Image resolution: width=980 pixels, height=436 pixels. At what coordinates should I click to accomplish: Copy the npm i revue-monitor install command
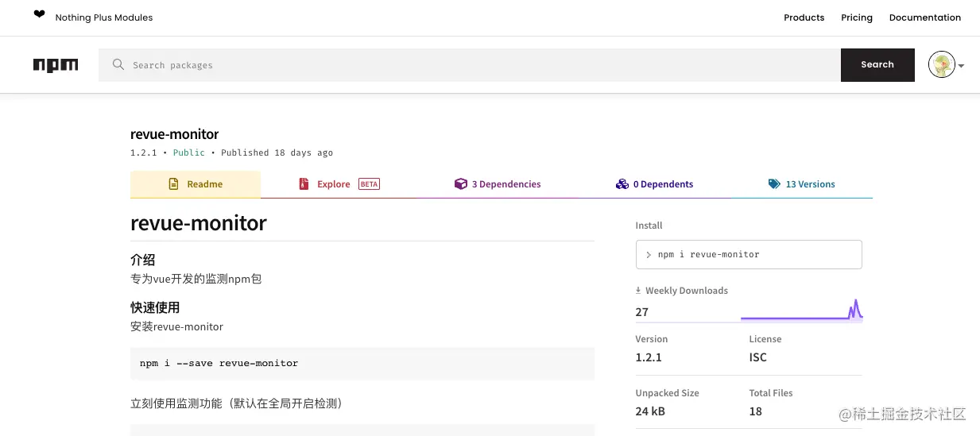pos(749,255)
